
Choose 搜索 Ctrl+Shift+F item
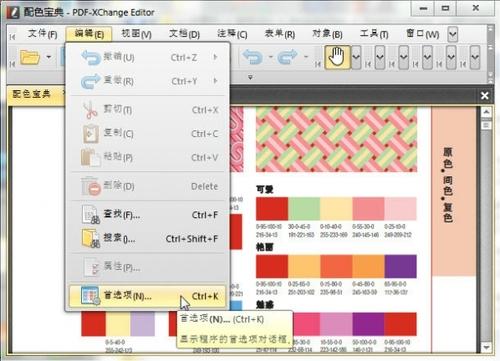148,238
